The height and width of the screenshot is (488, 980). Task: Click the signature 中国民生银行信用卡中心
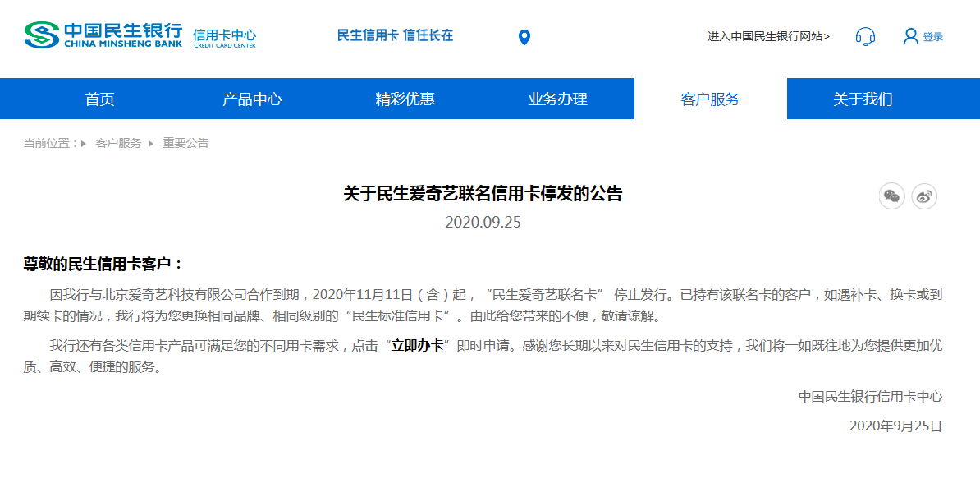pyautogui.click(x=870, y=396)
